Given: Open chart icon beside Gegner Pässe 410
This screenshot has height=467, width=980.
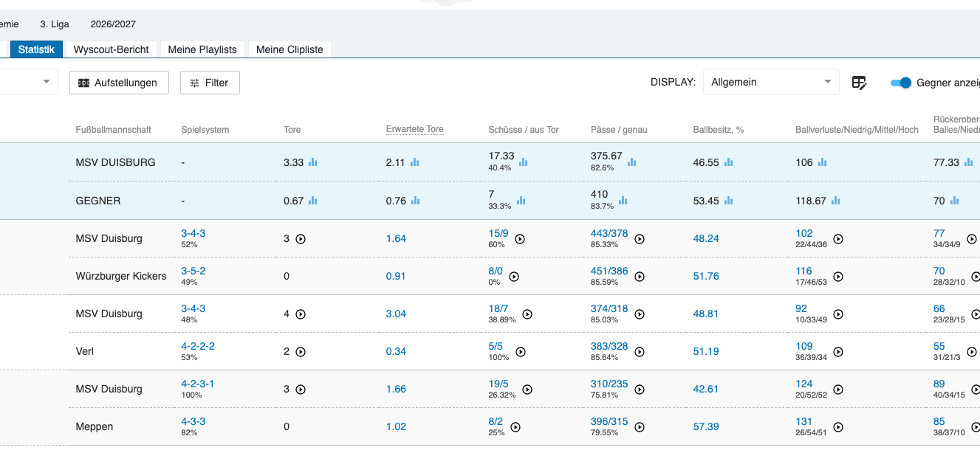Looking at the screenshot, I should point(623,200).
